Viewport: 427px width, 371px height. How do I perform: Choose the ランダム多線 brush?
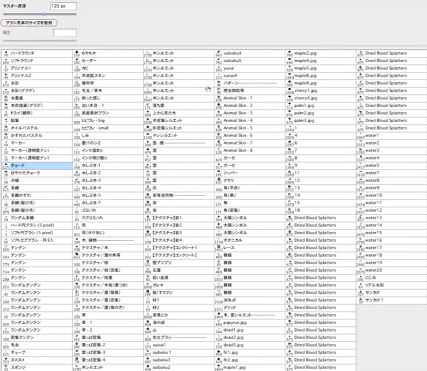pos(37,218)
